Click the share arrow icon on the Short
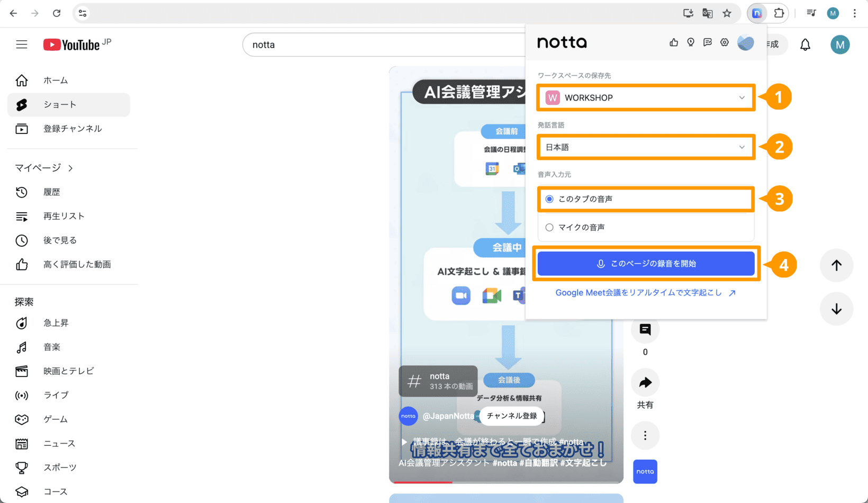The height and width of the screenshot is (503, 868). [x=645, y=382]
